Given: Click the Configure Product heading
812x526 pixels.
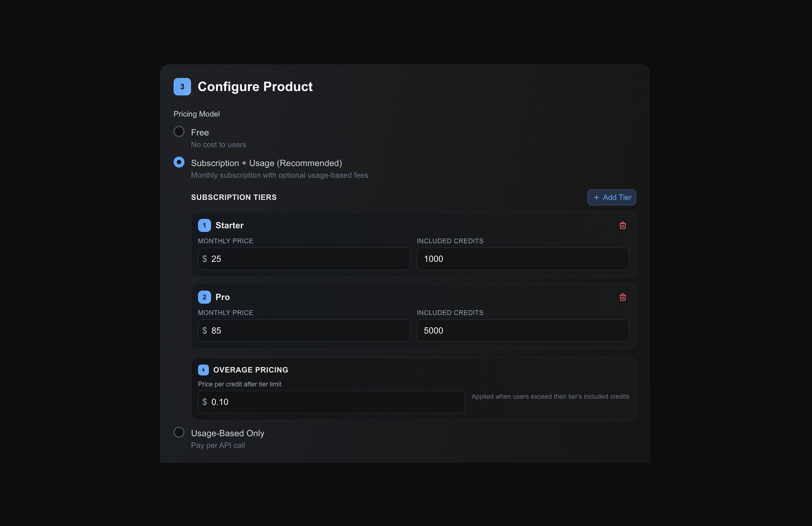Looking at the screenshot, I should click(x=255, y=87).
